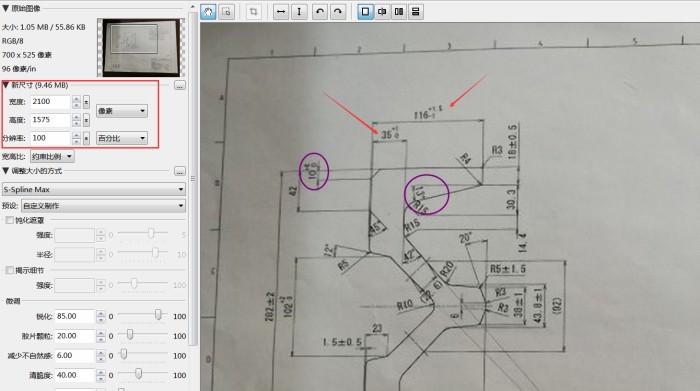
Task: Rotate image counterclockwise
Action: (x=320, y=12)
